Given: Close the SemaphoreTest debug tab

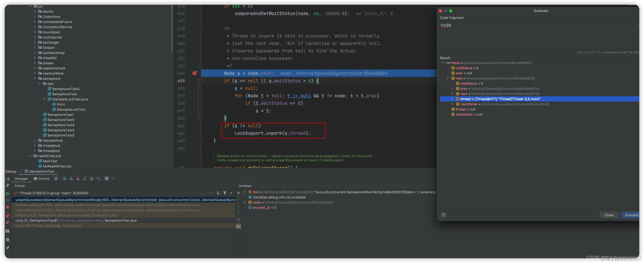Looking at the screenshot, I should point(21,172).
